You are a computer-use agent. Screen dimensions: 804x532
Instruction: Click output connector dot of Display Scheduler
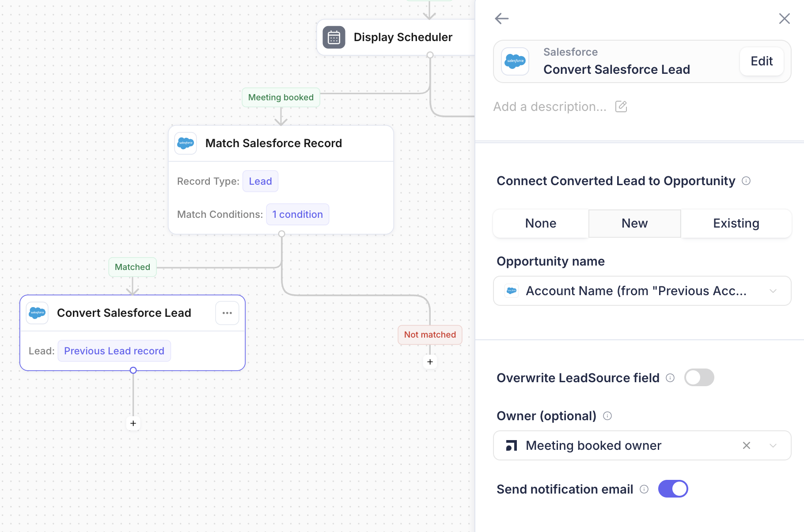coord(430,55)
